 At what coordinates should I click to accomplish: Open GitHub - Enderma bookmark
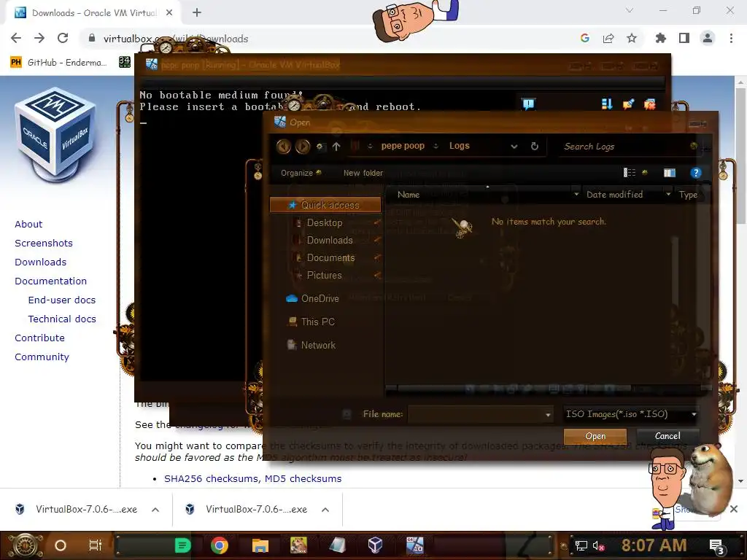58,63
